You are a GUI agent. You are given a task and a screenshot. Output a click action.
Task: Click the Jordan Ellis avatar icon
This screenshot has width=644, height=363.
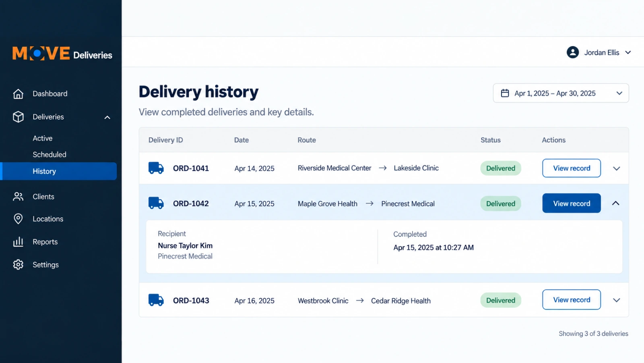[x=573, y=52]
